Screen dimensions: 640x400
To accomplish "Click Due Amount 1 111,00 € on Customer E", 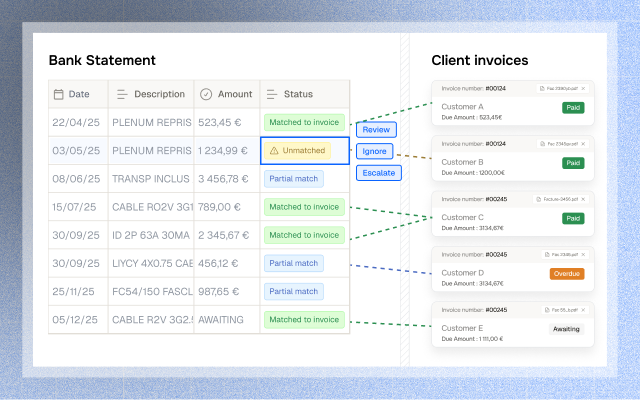I will point(472,339).
